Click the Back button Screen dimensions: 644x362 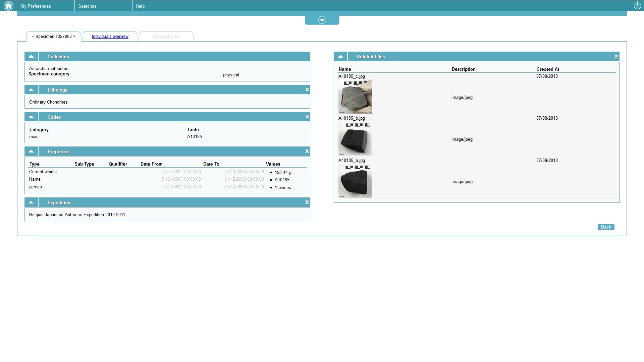click(606, 227)
